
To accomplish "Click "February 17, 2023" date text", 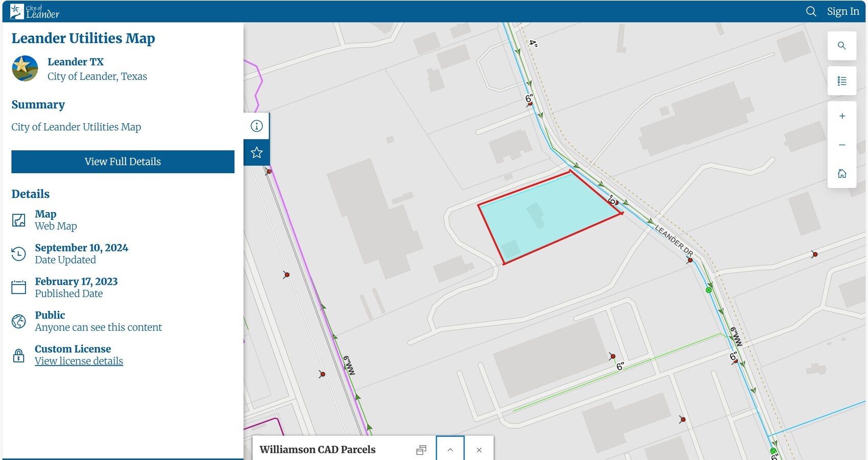I will click(x=76, y=282).
